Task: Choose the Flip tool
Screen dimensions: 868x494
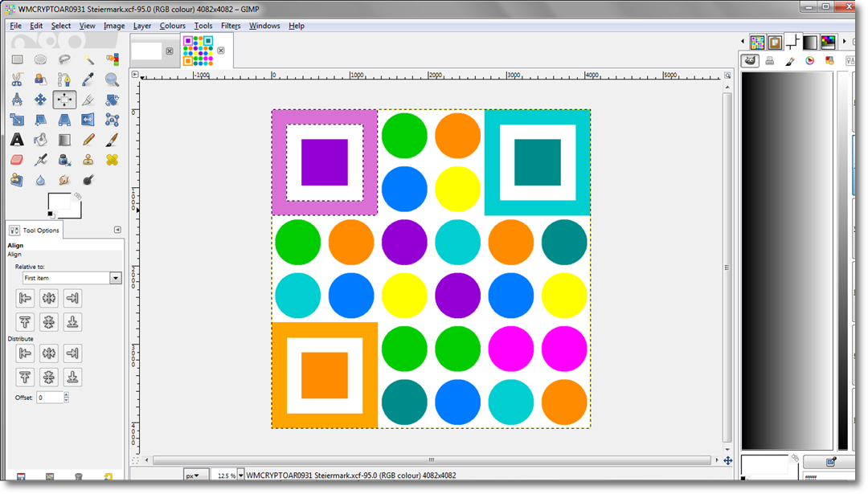Action: pyautogui.click(x=88, y=120)
